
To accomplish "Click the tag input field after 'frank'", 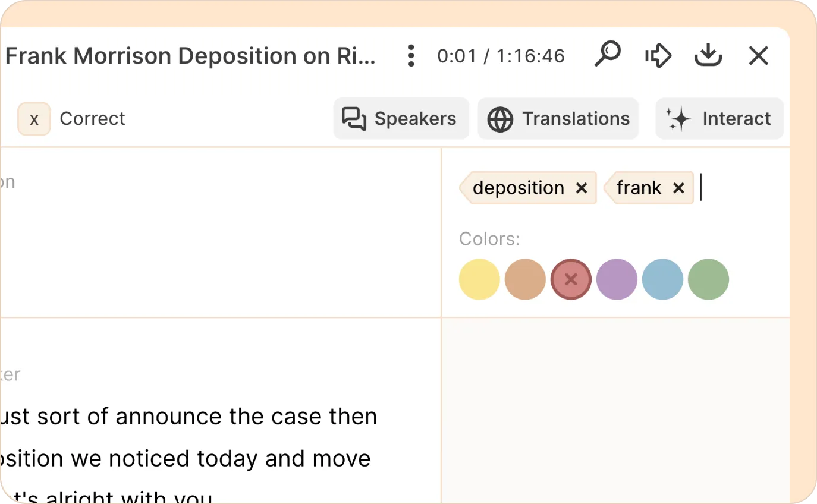I will click(x=737, y=188).
